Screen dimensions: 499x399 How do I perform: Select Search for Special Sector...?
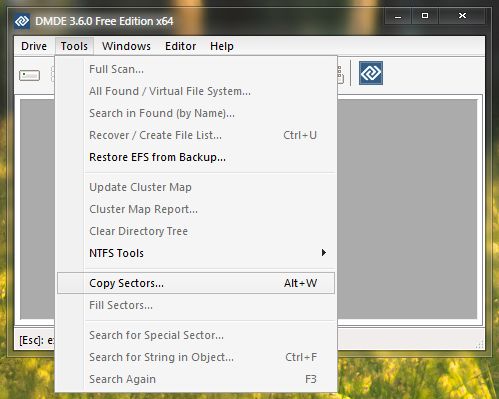pyautogui.click(x=196, y=335)
